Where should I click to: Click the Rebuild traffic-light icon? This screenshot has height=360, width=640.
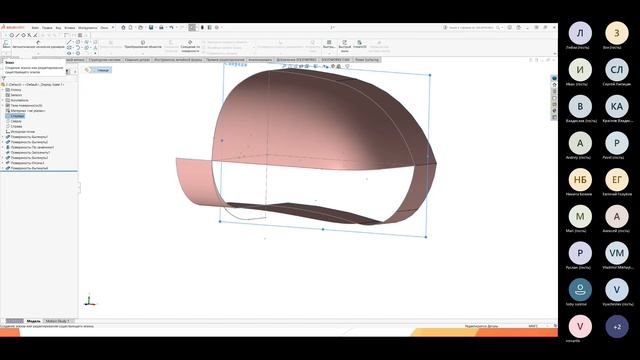click(202, 27)
